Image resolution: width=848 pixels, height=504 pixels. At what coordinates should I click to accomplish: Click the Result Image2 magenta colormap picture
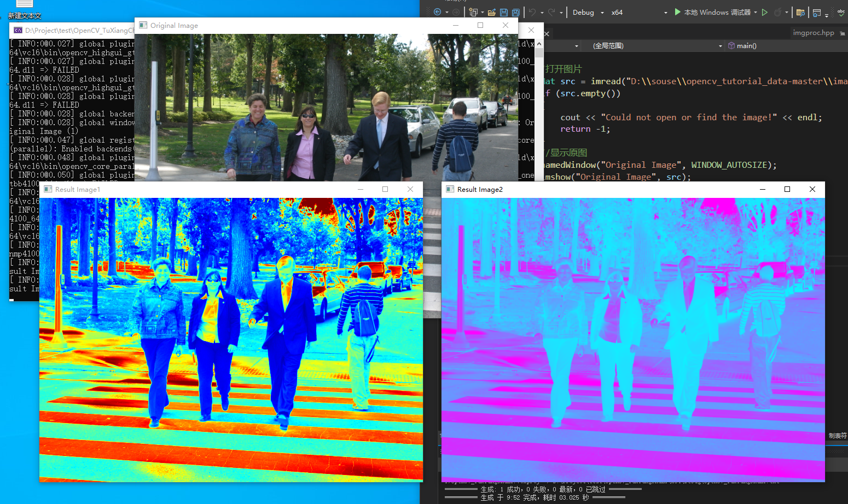[633, 339]
